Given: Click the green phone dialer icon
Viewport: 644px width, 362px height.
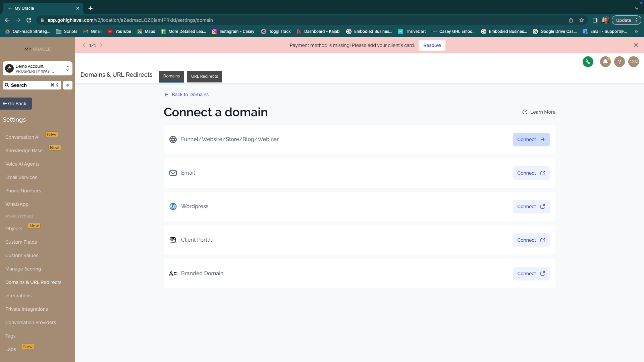Looking at the screenshot, I should click(x=588, y=62).
